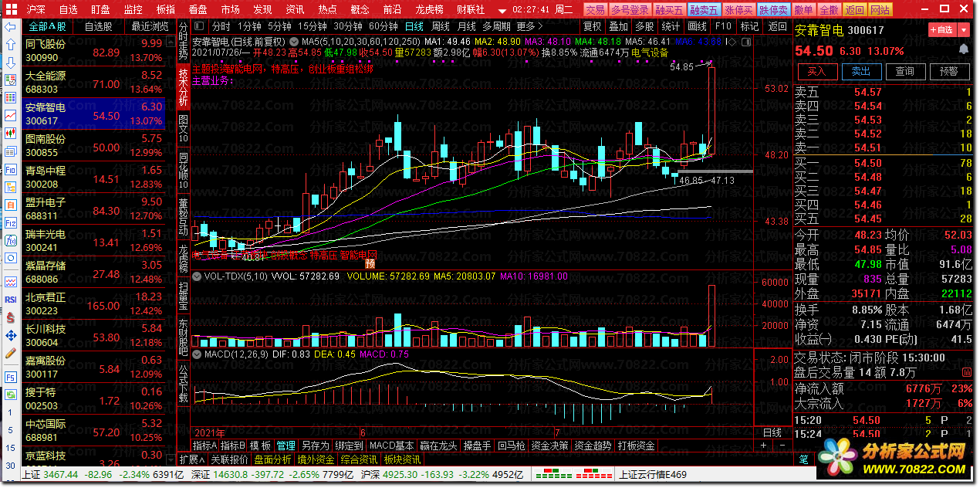This screenshot has width=980, height=488.
Task: Click the line chart icon in sidebar
Action: click(x=11, y=116)
